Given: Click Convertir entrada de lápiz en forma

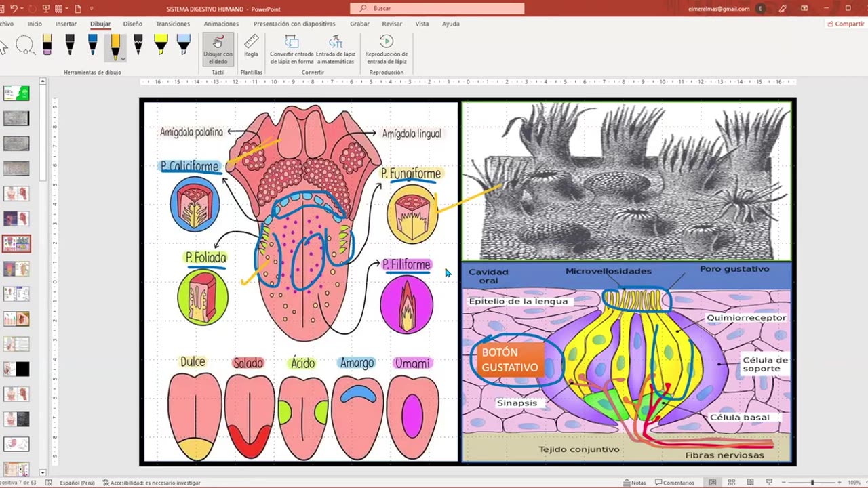Looking at the screenshot, I should (x=292, y=49).
